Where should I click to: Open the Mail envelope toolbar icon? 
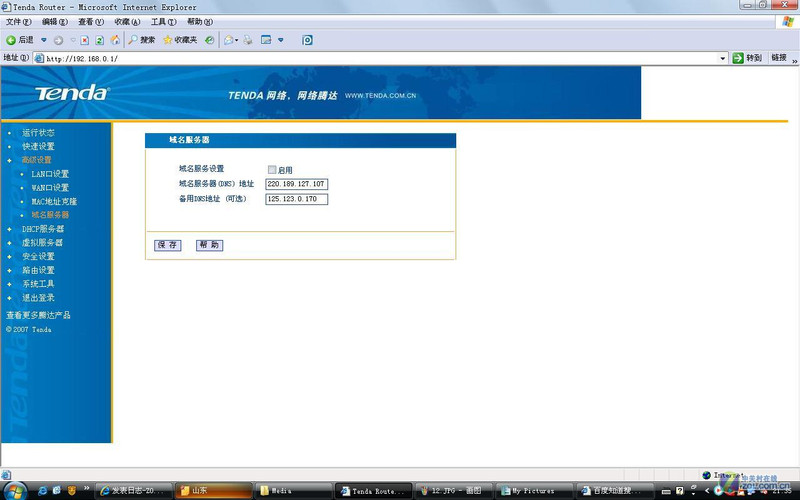229,40
